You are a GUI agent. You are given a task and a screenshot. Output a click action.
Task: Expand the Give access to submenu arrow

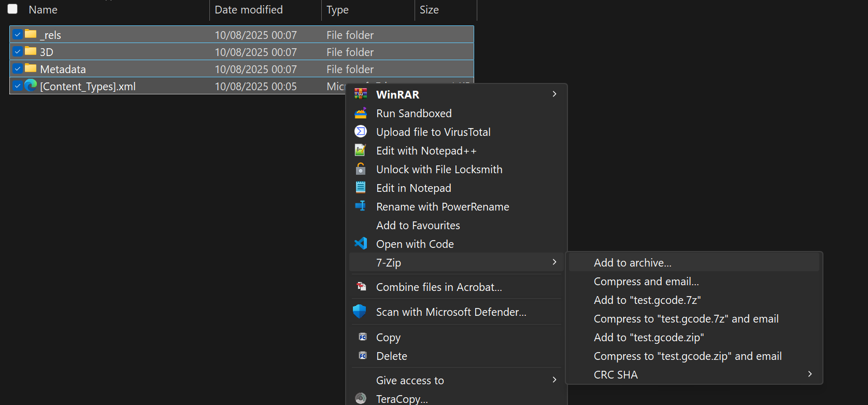(554, 380)
